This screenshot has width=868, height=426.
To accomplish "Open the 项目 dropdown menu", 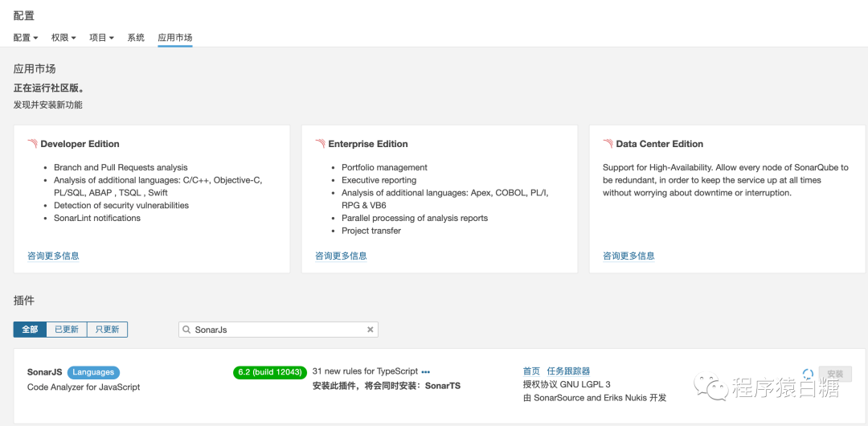I will 102,38.
